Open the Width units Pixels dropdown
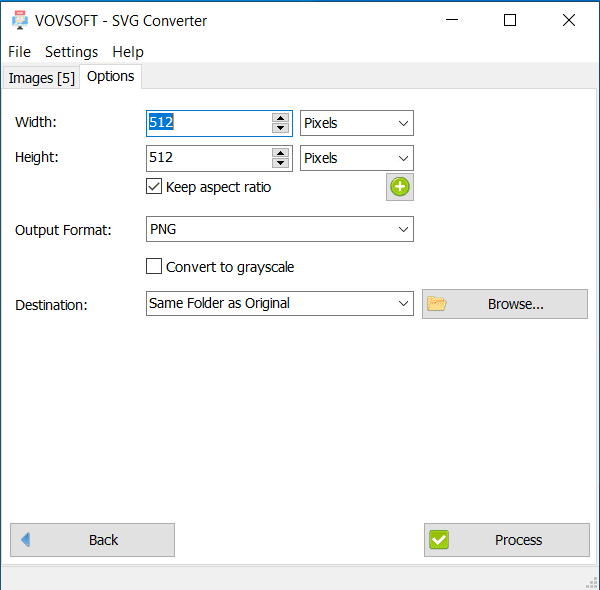The width and height of the screenshot is (600, 590). 357,123
